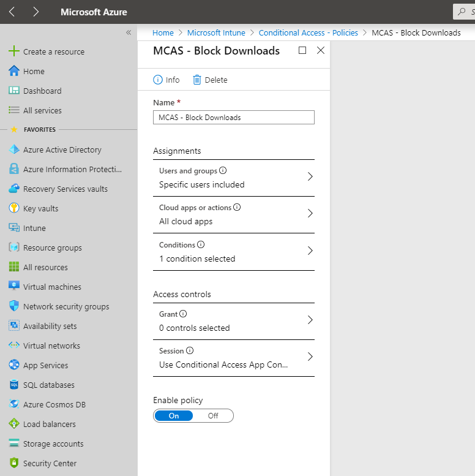Image resolution: width=475 pixels, height=476 pixels.
Task: Expand the Conditions chevron
Action: click(310, 251)
